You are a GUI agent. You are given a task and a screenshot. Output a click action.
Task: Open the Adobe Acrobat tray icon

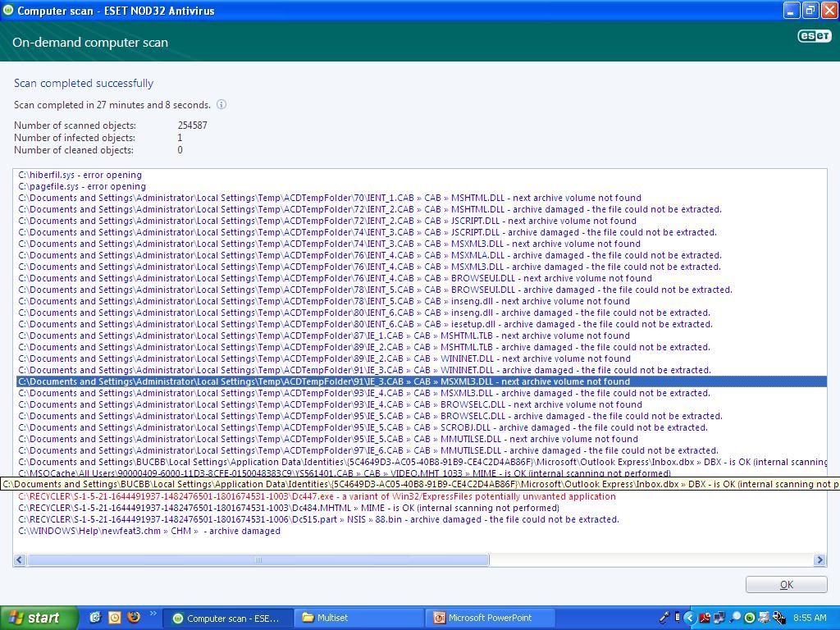click(x=705, y=619)
